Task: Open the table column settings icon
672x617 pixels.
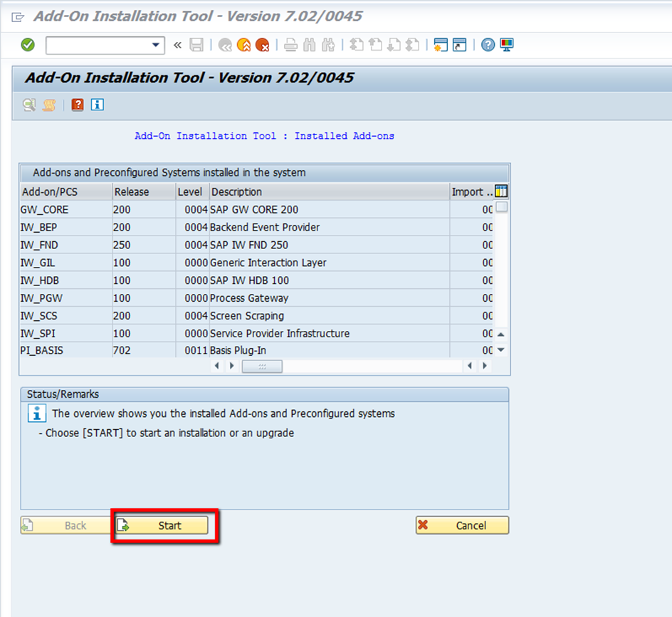Action: click(x=501, y=191)
